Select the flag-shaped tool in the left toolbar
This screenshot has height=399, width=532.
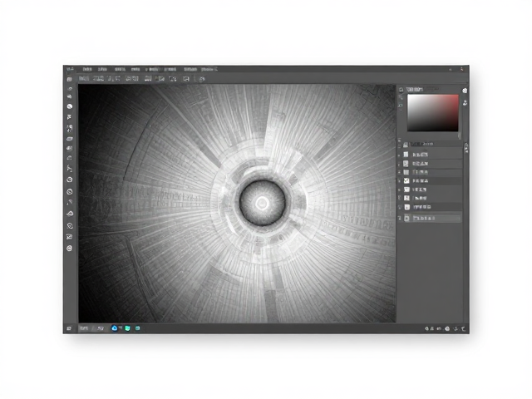(x=70, y=117)
